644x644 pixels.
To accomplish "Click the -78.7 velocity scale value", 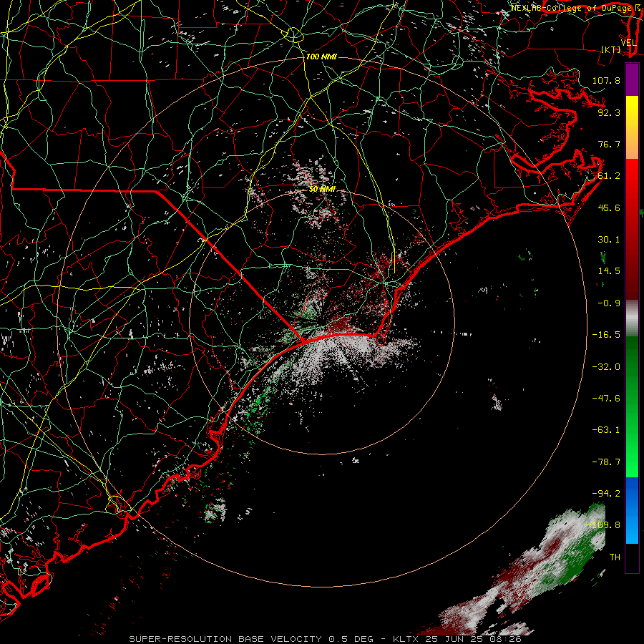I will click(x=606, y=462).
